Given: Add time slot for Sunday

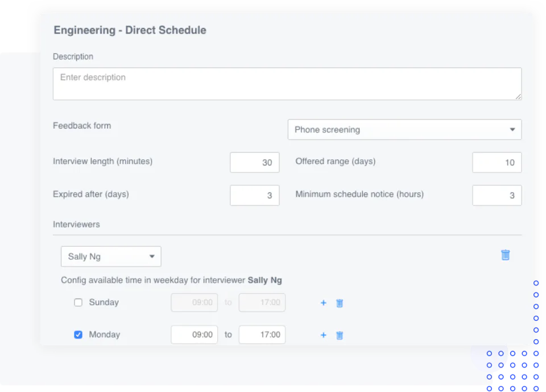Looking at the screenshot, I should coord(324,303).
